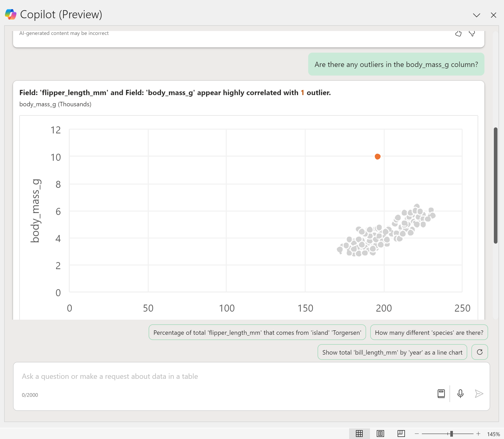Click zoom in plus button
Screen dimensions: 504x439
pos(478,434)
